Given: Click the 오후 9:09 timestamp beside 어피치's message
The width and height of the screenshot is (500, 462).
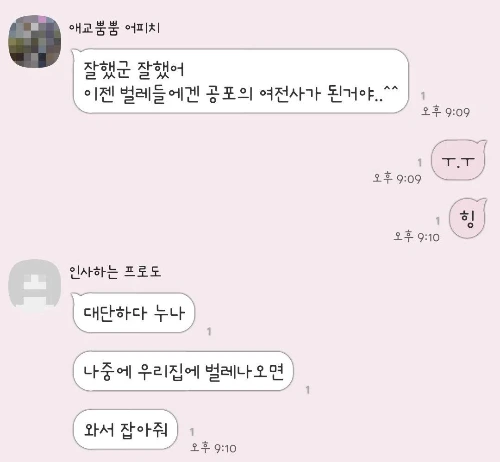Looking at the screenshot, I should pyautogui.click(x=446, y=112).
